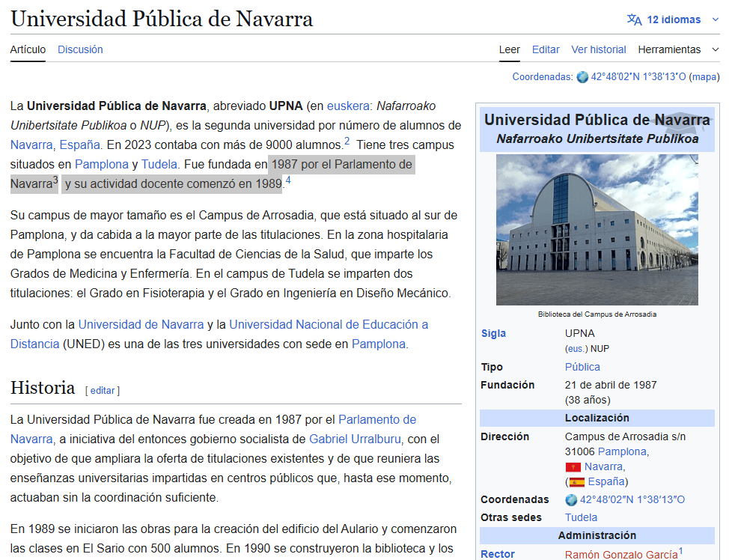Open the Pública type link
This screenshot has width=729, height=560.
click(x=582, y=367)
